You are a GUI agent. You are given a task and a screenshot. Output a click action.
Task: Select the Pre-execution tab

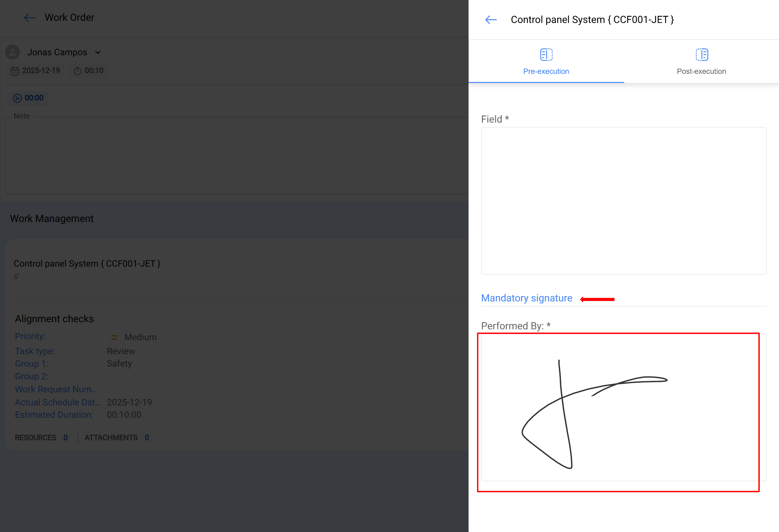pyautogui.click(x=546, y=71)
